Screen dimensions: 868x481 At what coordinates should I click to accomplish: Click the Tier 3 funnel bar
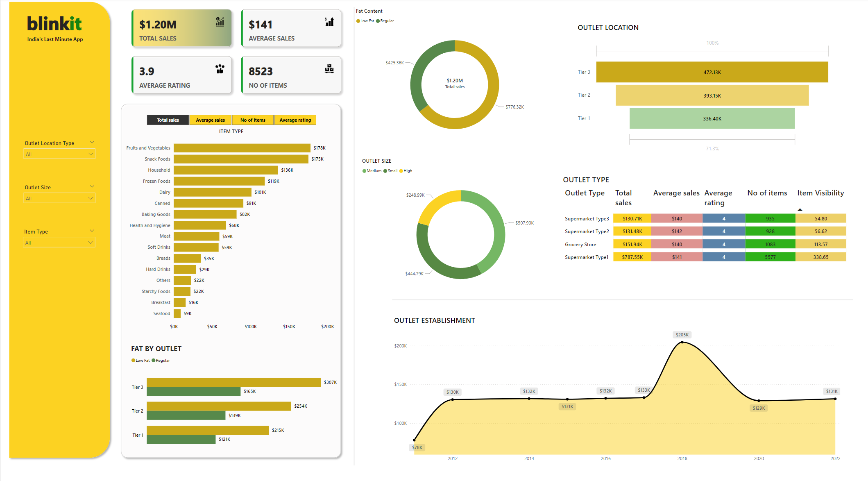[712, 72]
